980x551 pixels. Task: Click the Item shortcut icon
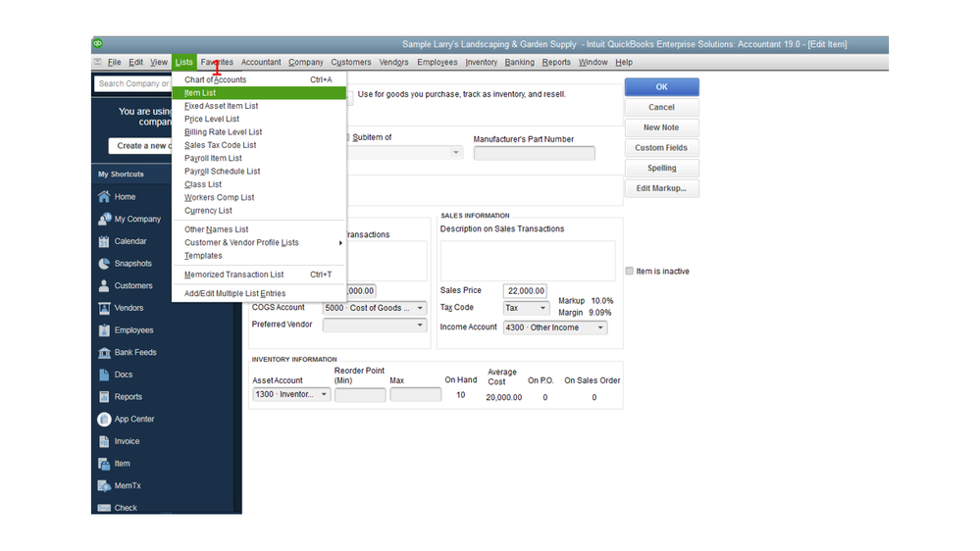click(104, 464)
